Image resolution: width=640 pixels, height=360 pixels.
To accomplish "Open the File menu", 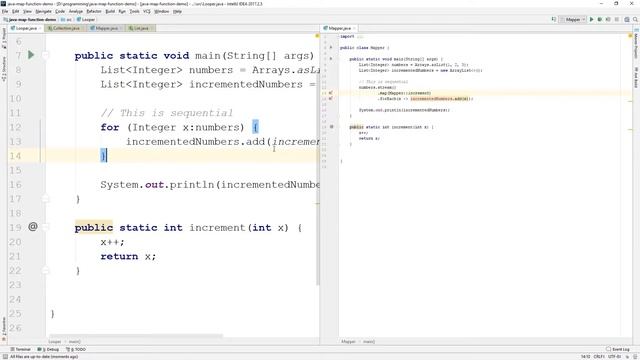I will (5, 11).
